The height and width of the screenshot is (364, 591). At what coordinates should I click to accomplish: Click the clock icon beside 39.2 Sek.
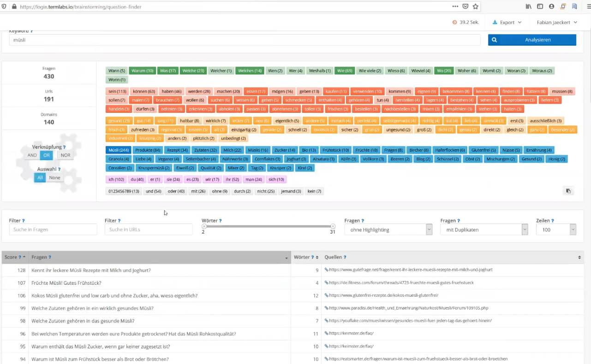[x=454, y=22]
